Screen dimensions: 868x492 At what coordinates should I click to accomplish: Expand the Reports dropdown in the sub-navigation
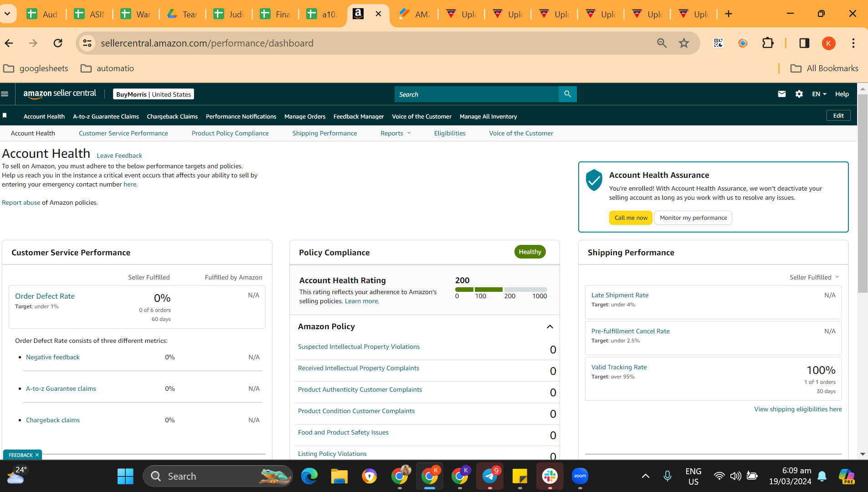(x=395, y=133)
